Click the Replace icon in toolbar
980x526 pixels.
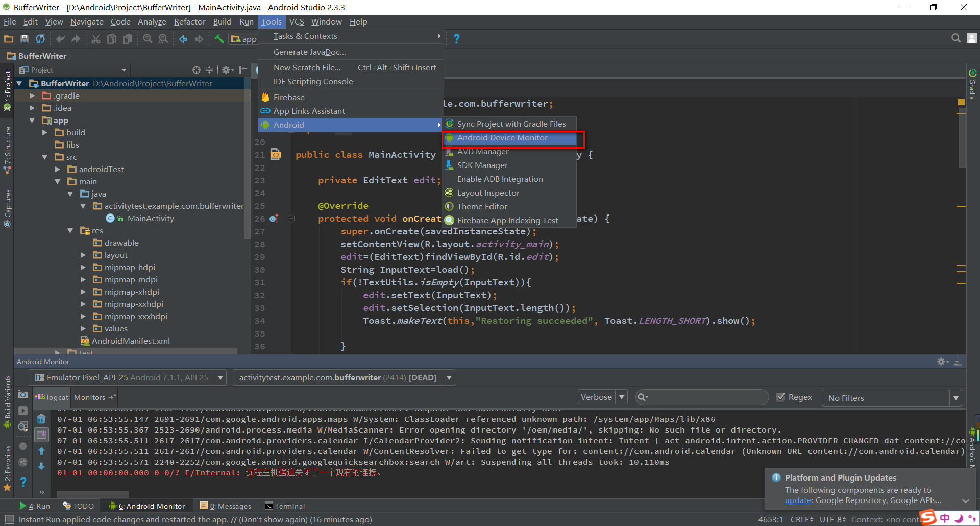click(x=163, y=39)
